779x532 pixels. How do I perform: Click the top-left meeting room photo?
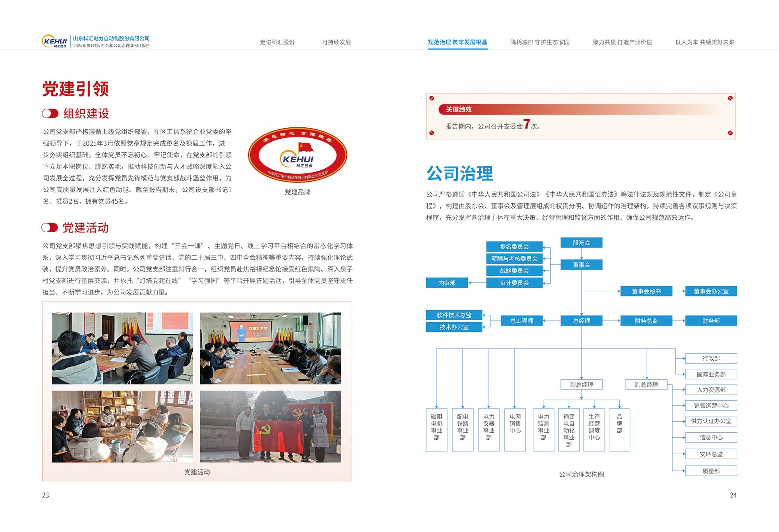click(122, 348)
